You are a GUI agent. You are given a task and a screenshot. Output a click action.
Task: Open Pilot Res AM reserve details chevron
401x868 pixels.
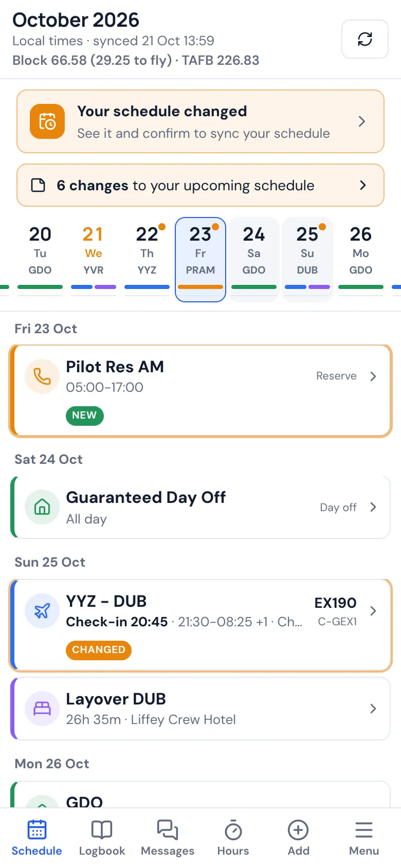[x=373, y=376]
